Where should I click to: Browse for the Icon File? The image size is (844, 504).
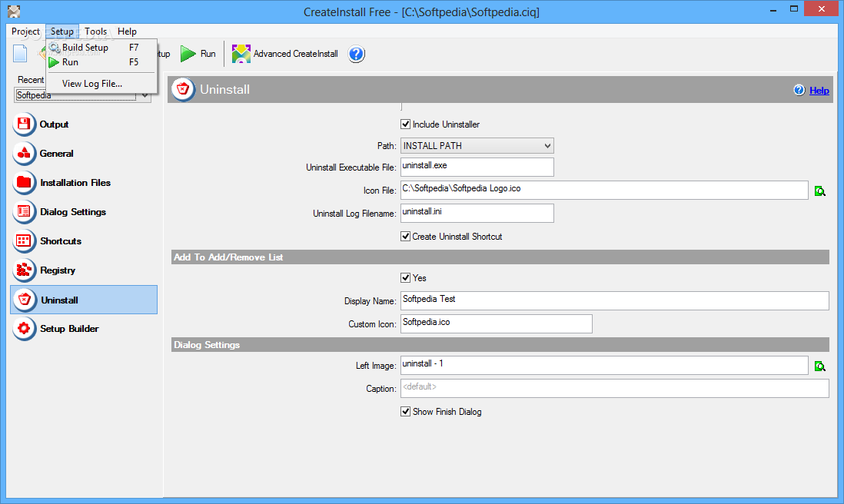819,191
